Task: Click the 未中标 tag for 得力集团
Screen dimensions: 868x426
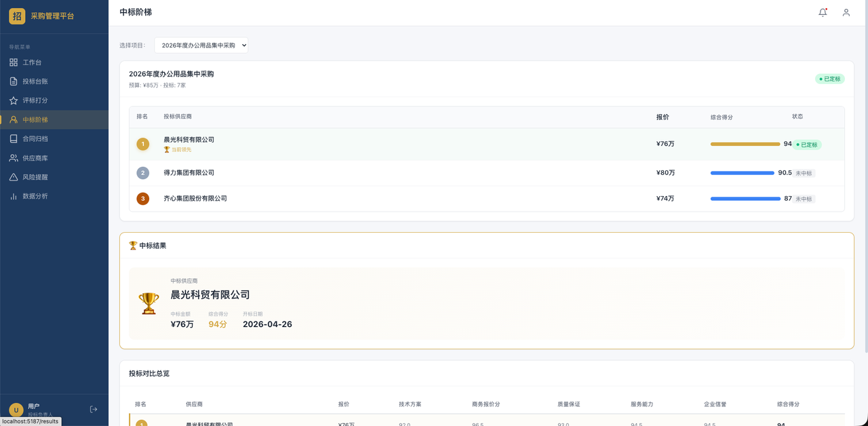Action: tap(804, 173)
